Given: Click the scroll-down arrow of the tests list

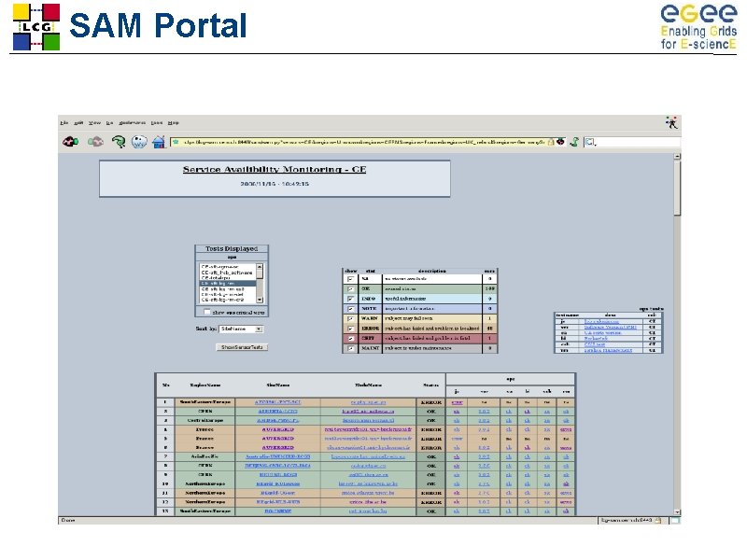Looking at the screenshot, I should tap(259, 299).
